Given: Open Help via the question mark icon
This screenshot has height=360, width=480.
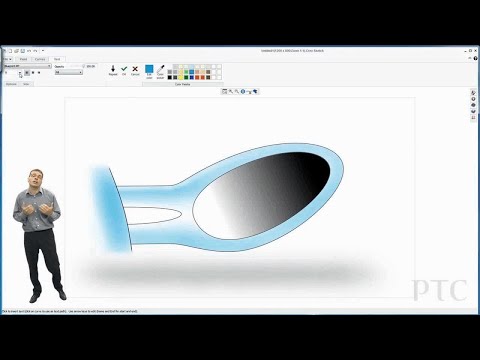Looking at the screenshot, I should (475, 58).
